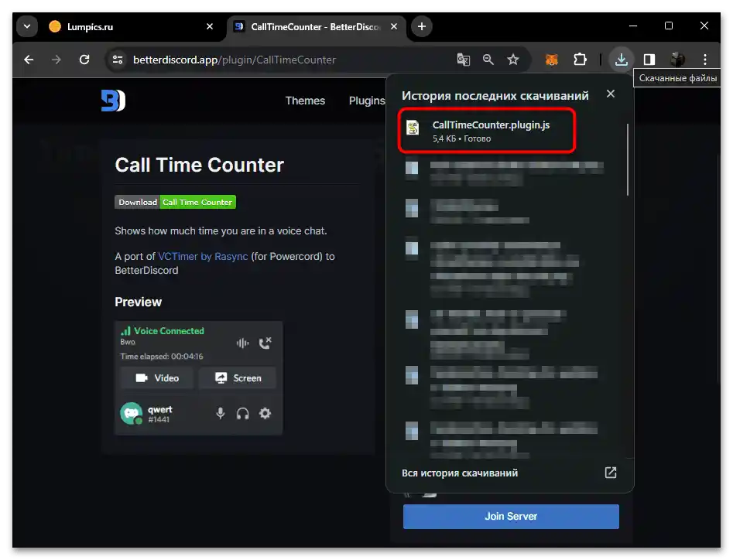Select the CallTimeCounter - BetterDiscord tab

click(x=316, y=26)
